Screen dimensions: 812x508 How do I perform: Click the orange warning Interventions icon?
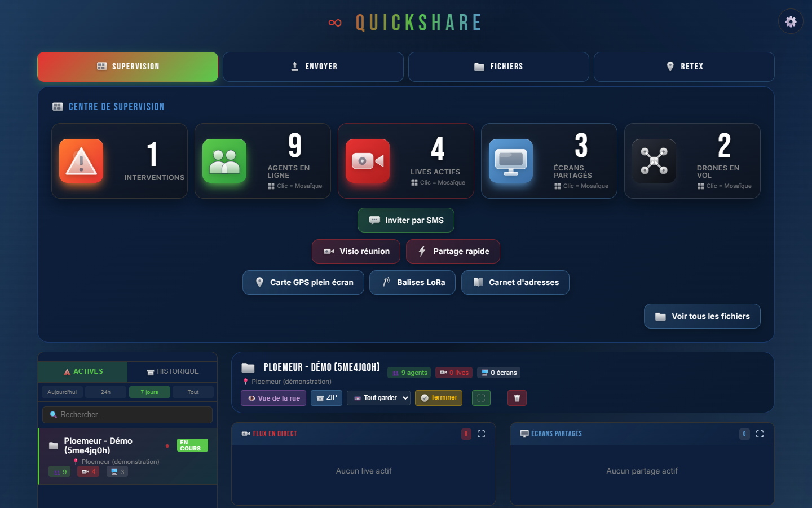tap(81, 161)
